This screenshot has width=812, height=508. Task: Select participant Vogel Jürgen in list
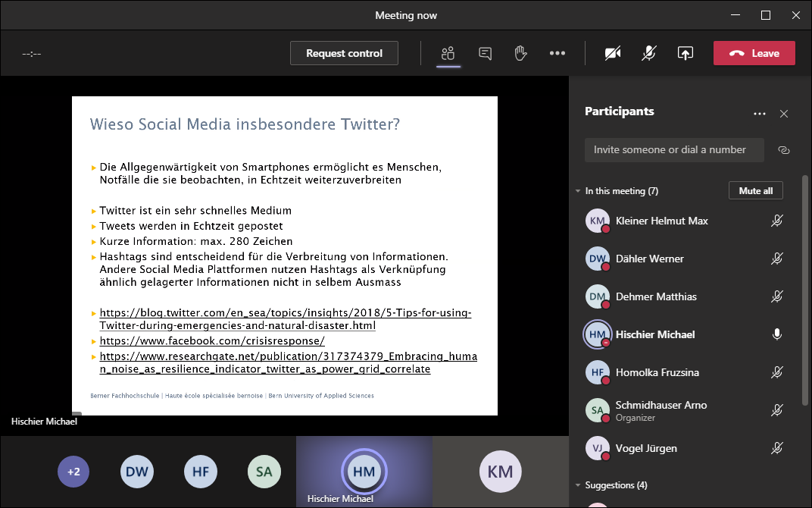[645, 448]
